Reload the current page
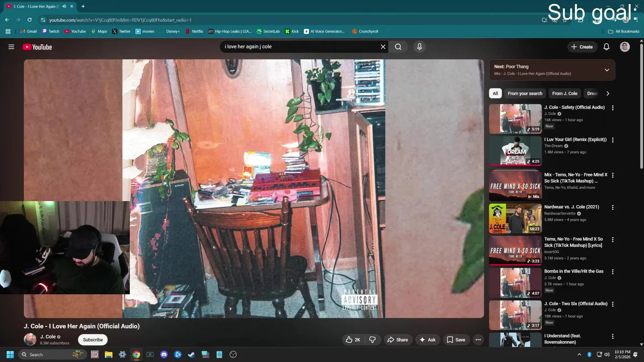This screenshot has width=644, height=362. [x=29, y=20]
